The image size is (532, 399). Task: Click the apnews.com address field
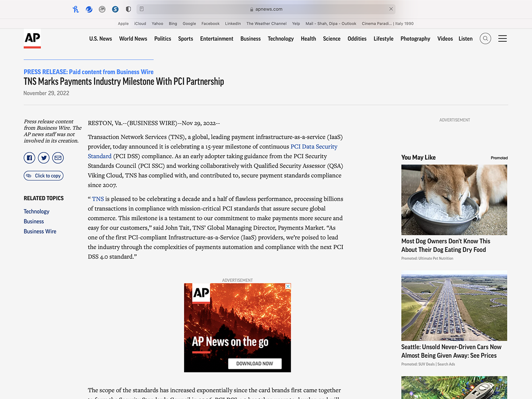(x=266, y=9)
